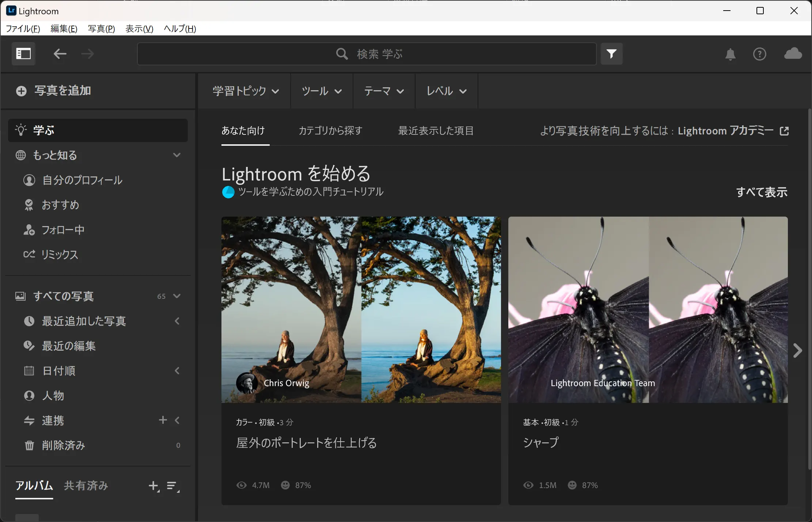Open 人物 view
This screenshot has width=812, height=522.
[44, 395]
